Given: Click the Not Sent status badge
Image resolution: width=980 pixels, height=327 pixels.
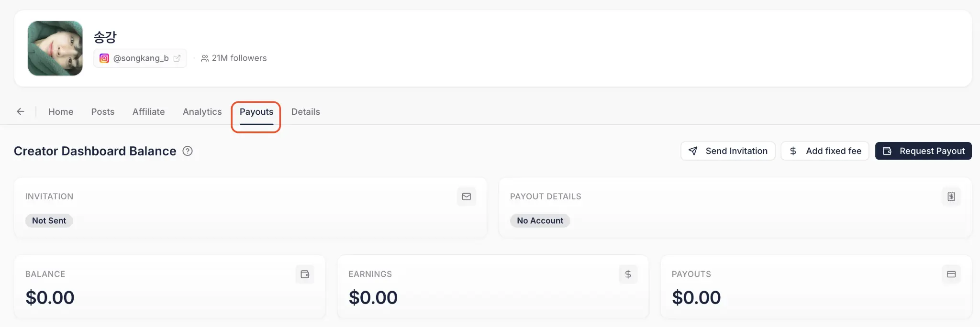Looking at the screenshot, I should [x=49, y=220].
